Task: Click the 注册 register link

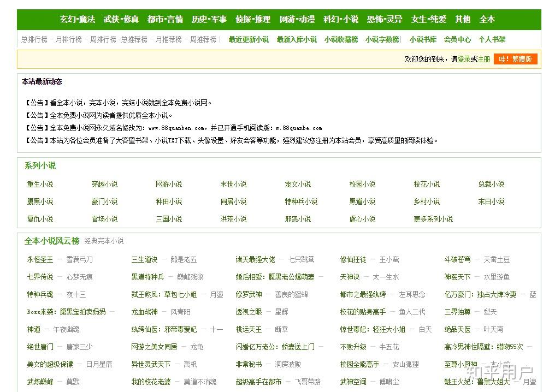Action: pos(484,59)
